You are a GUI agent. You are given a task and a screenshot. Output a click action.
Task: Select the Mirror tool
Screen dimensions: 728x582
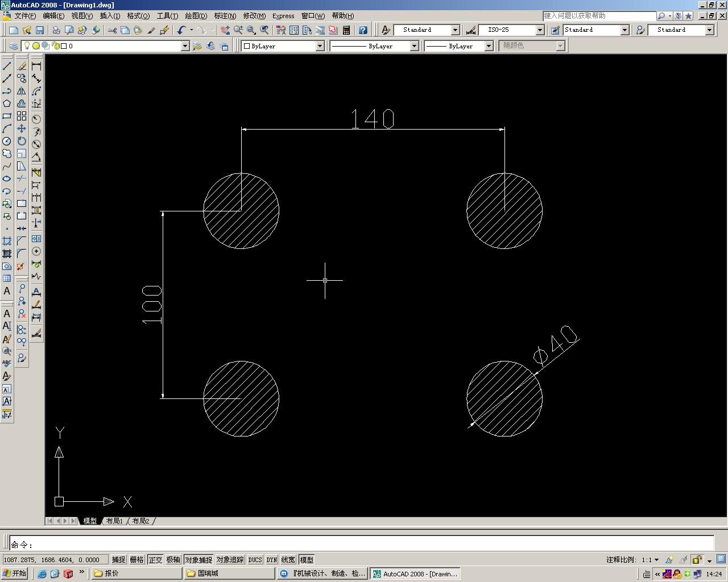(22, 91)
